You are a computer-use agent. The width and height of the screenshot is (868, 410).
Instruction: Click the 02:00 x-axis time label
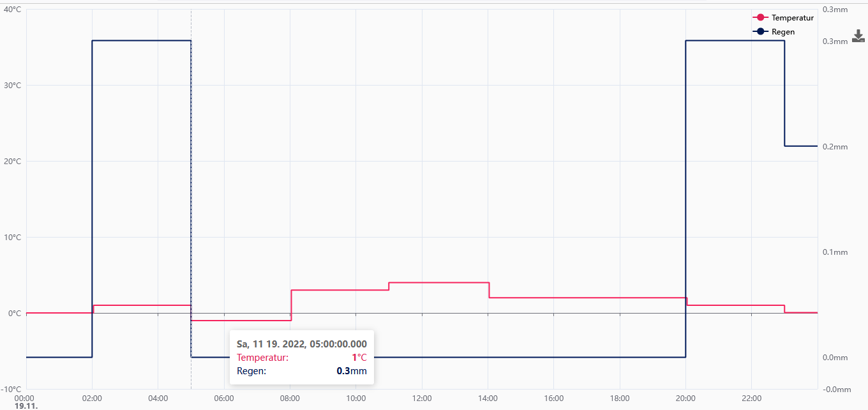tap(93, 398)
